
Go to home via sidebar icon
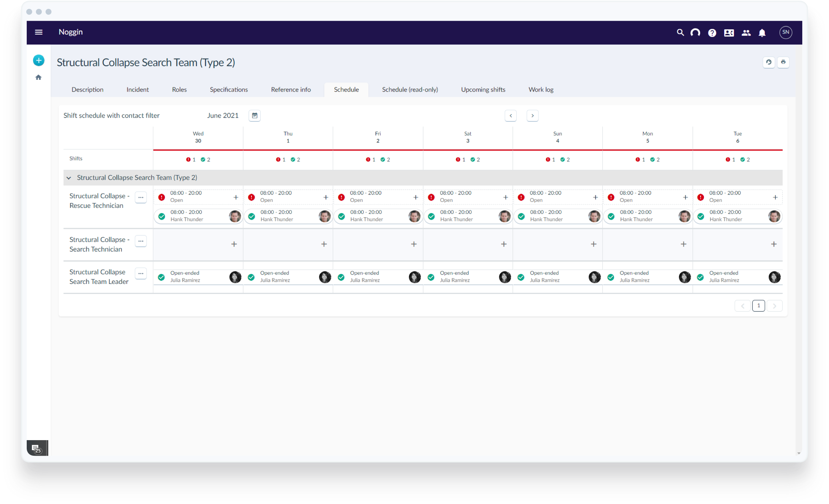(39, 77)
